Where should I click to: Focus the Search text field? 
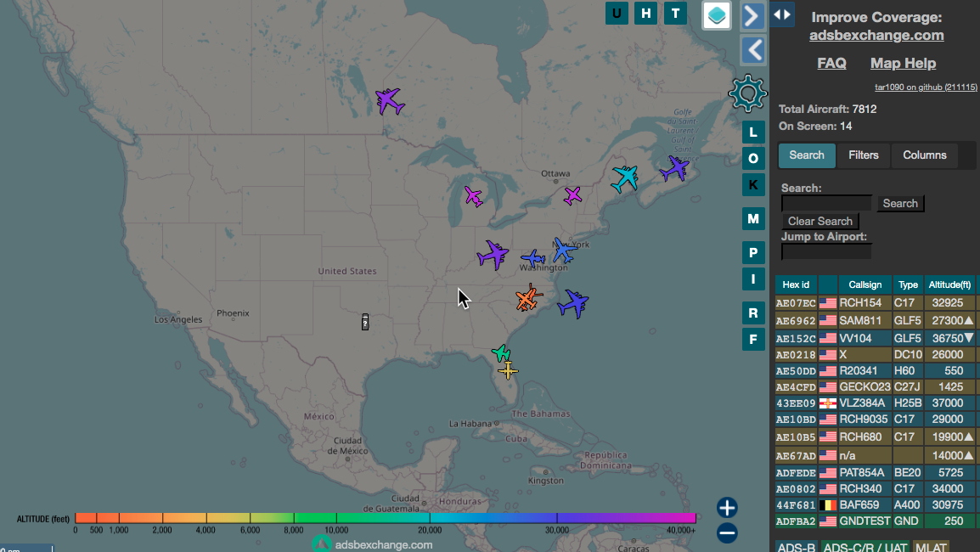(x=826, y=203)
